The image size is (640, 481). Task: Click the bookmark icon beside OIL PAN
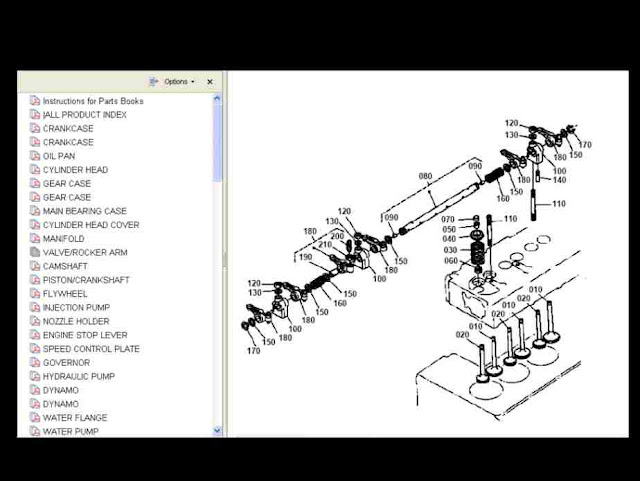pos(35,156)
